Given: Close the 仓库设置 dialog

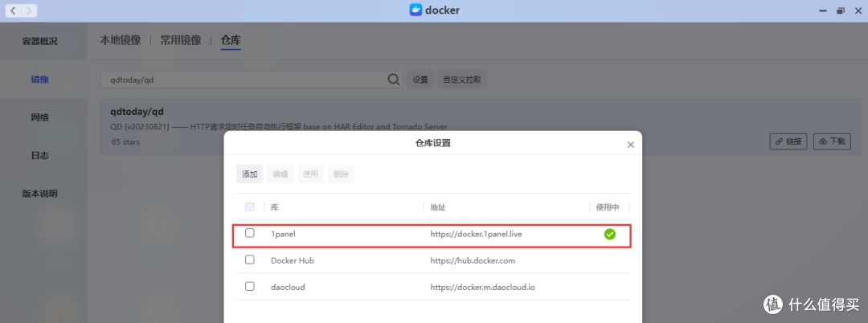Looking at the screenshot, I should pyautogui.click(x=630, y=145).
